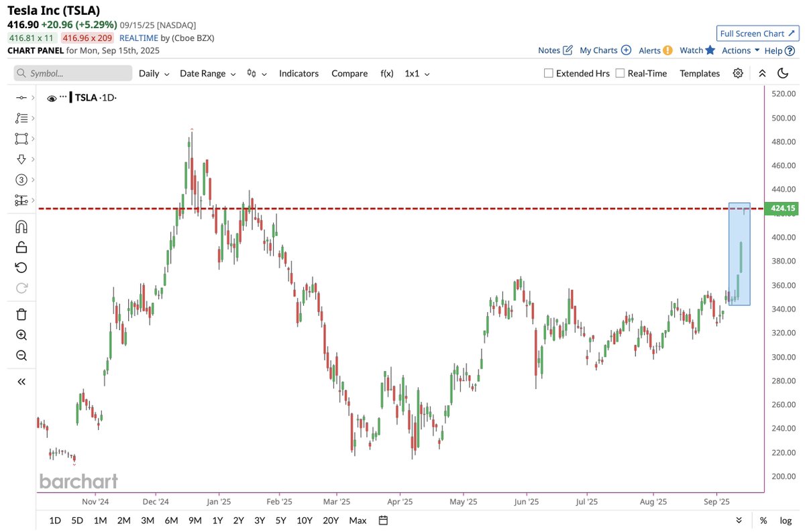Select the 5Y time range

click(280, 521)
